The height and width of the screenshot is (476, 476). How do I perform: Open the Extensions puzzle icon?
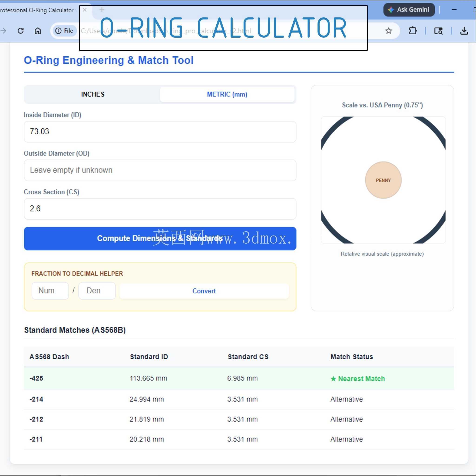click(x=413, y=31)
